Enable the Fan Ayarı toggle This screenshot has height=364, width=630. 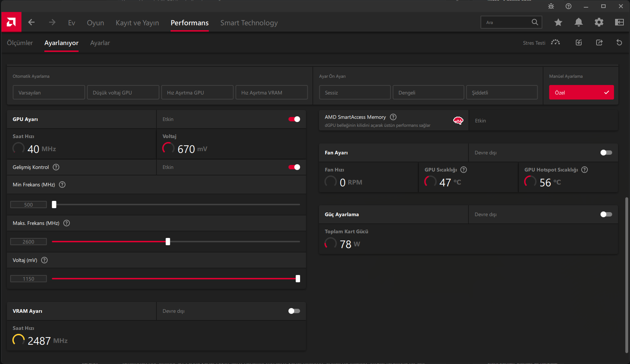(x=606, y=153)
